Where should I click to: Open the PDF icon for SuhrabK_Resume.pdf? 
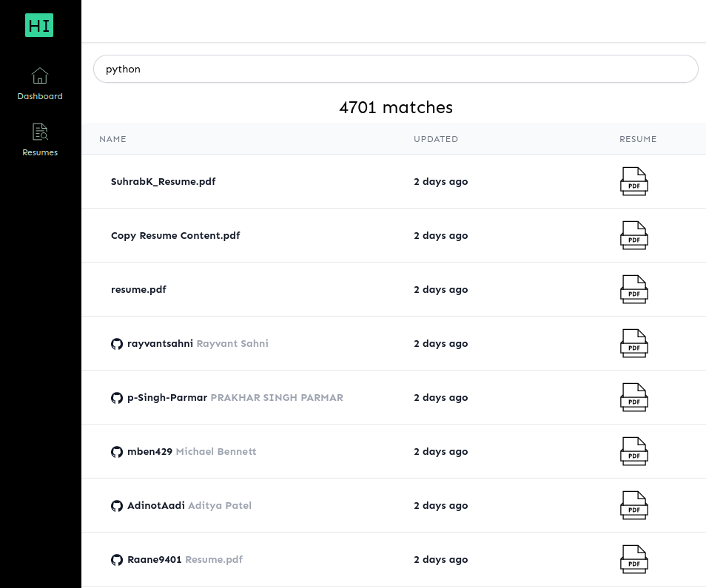point(633,181)
